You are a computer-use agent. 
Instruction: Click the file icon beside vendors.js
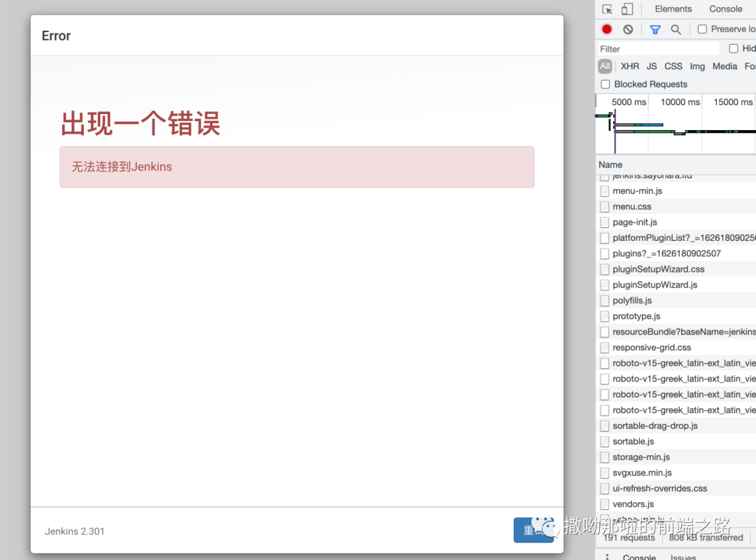pos(605,505)
